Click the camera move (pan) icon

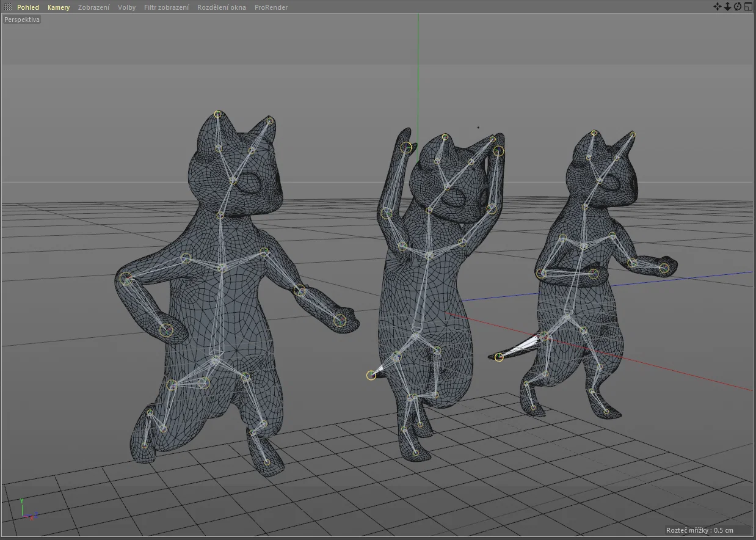[x=718, y=7]
